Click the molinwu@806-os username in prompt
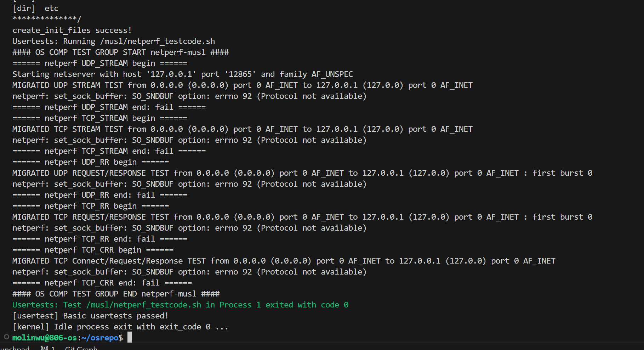This screenshot has height=350, width=644. [x=44, y=338]
